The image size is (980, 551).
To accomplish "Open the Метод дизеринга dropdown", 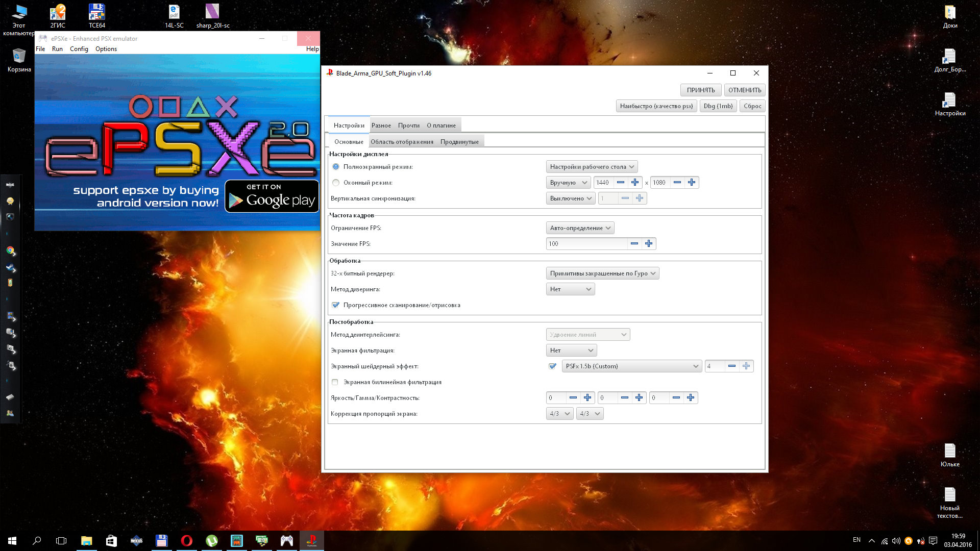I will point(570,289).
